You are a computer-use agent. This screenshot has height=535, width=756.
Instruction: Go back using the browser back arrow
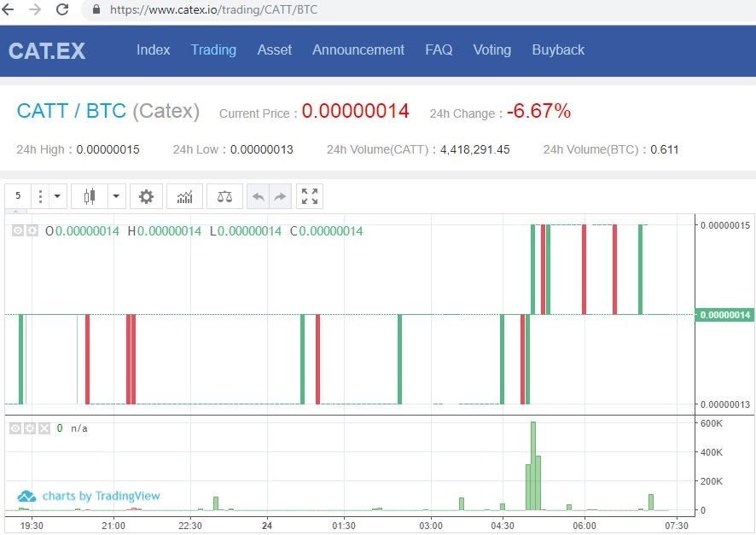pos(8,9)
